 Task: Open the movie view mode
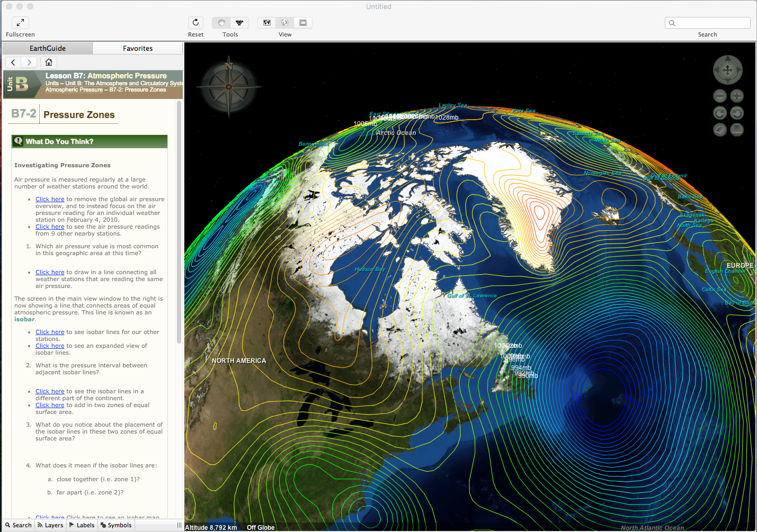[302, 23]
